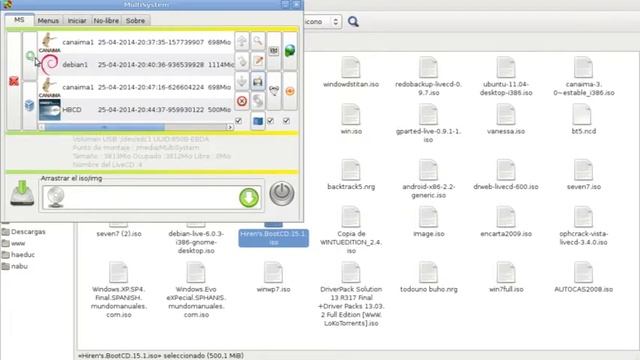The image size is (640, 360).
Task: Switch to the MS tab
Action: tap(19, 20)
